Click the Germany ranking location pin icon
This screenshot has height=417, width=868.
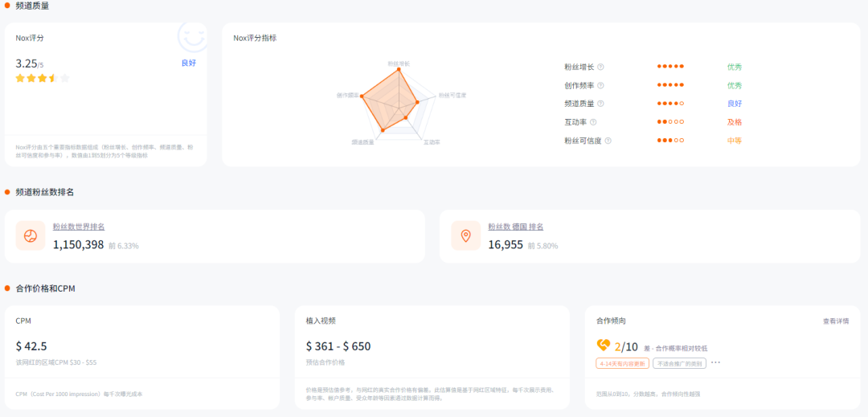[x=465, y=235]
